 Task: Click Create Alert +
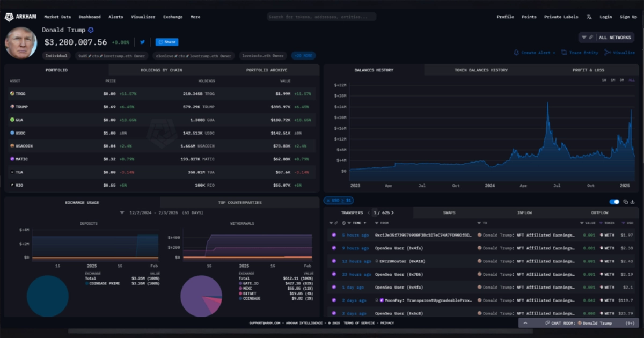tap(535, 53)
